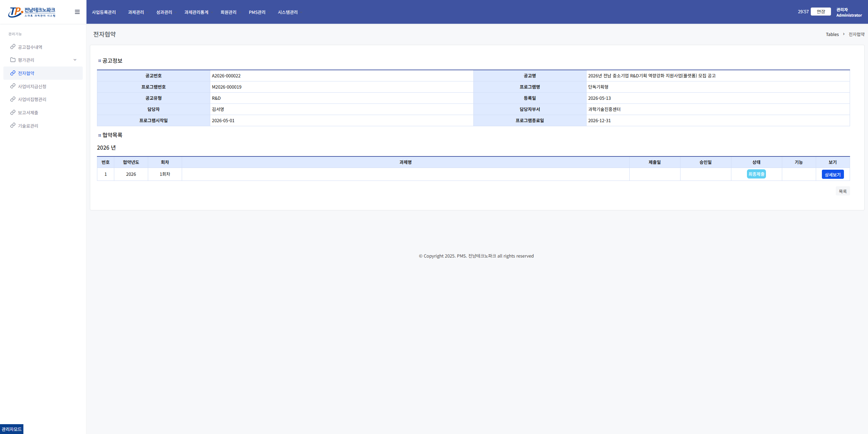Click the link icon beside 공고접수내역

click(x=13, y=46)
